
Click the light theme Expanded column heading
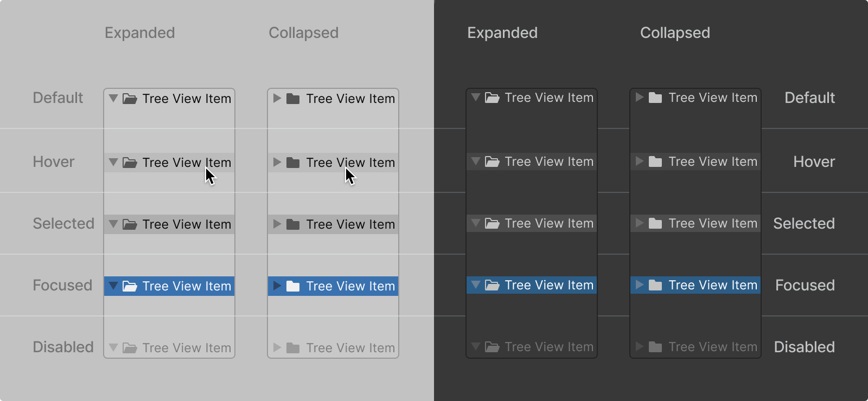(x=139, y=33)
